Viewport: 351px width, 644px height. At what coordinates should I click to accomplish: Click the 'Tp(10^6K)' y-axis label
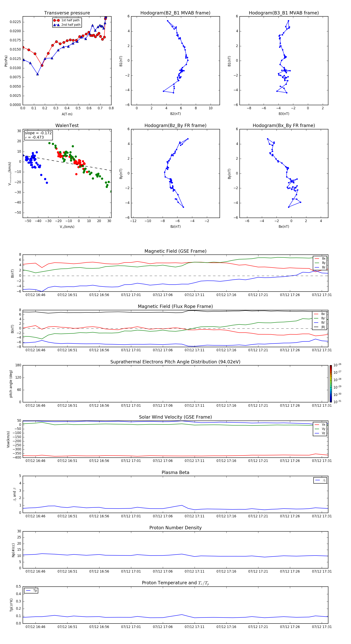point(11,605)
